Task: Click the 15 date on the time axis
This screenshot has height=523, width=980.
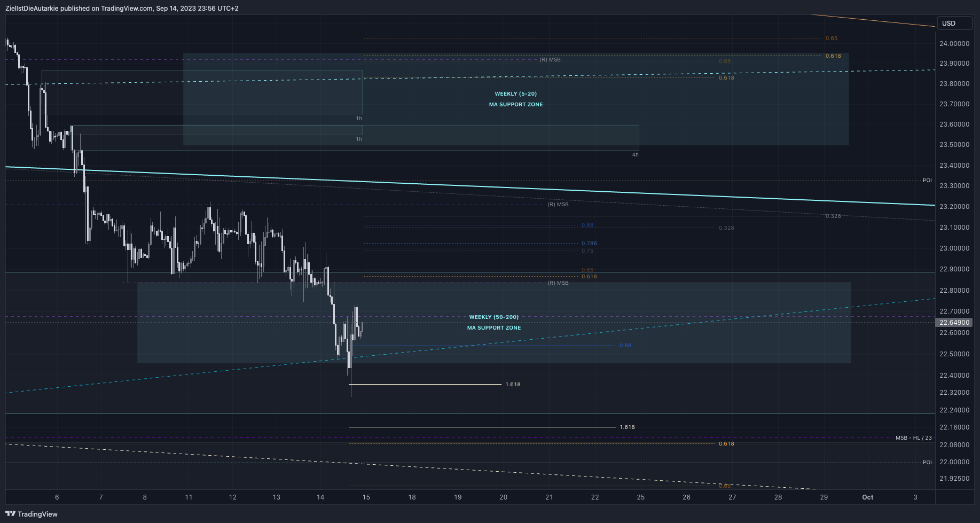Action: (366, 497)
